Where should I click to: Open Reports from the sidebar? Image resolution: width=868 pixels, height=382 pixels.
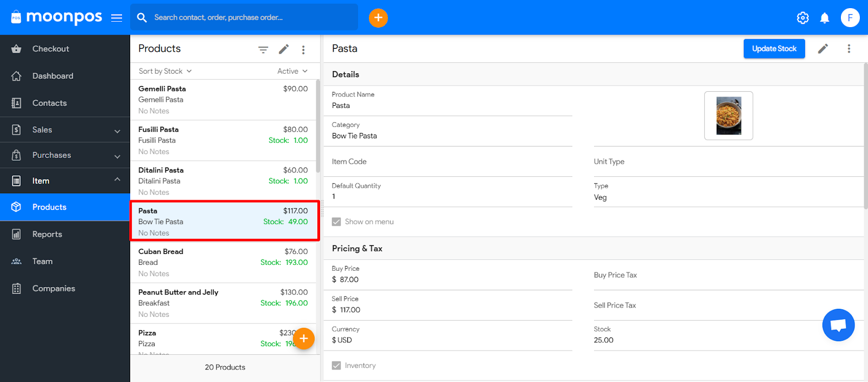point(47,234)
